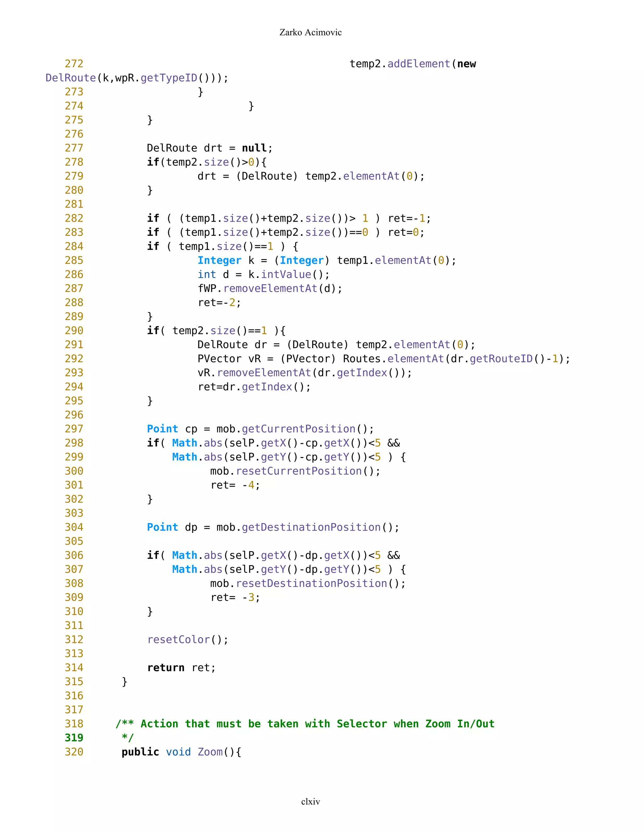
Task: Click 'Point dp = mob.getDestinationPosition();' line
Action: click(273, 527)
